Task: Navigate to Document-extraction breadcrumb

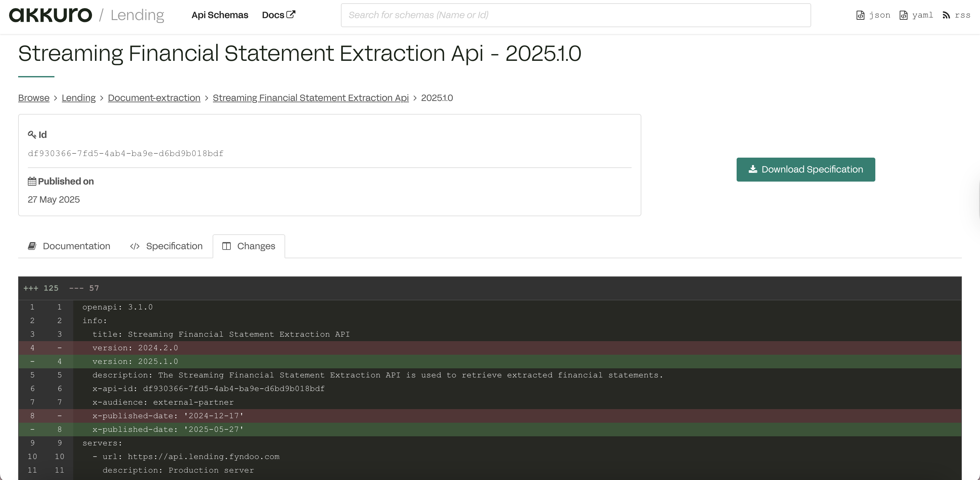Action: pyautogui.click(x=154, y=98)
